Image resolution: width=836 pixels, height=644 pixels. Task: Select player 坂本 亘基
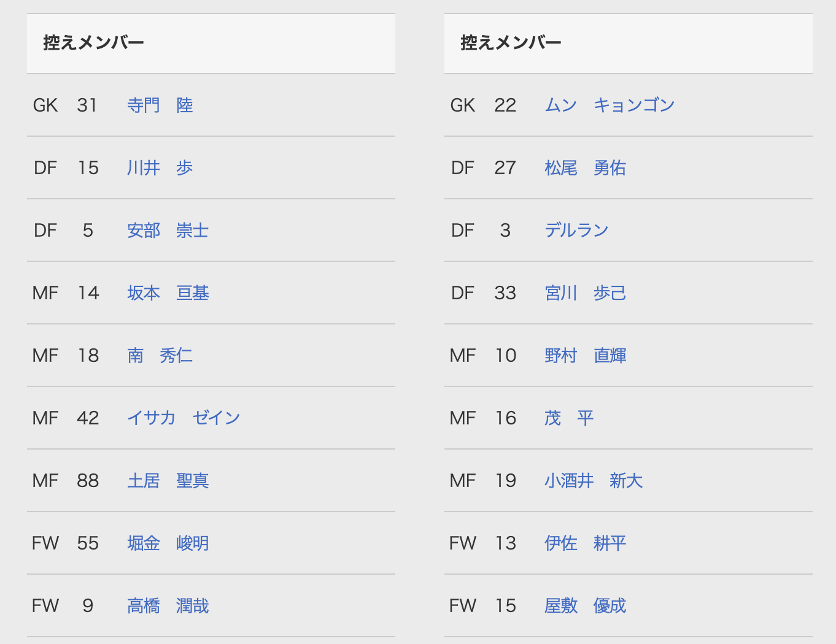point(168,293)
